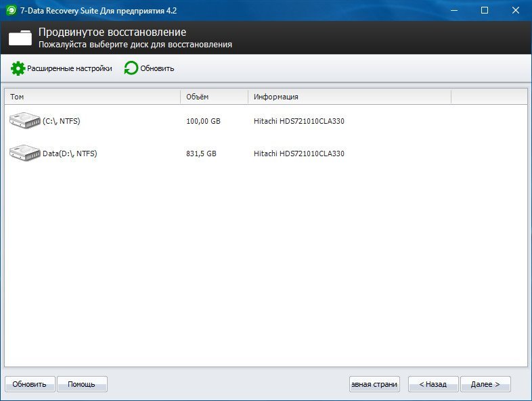Click the '831,5 GB' size value
Image resolution: width=532 pixels, height=401 pixels.
pyautogui.click(x=201, y=154)
